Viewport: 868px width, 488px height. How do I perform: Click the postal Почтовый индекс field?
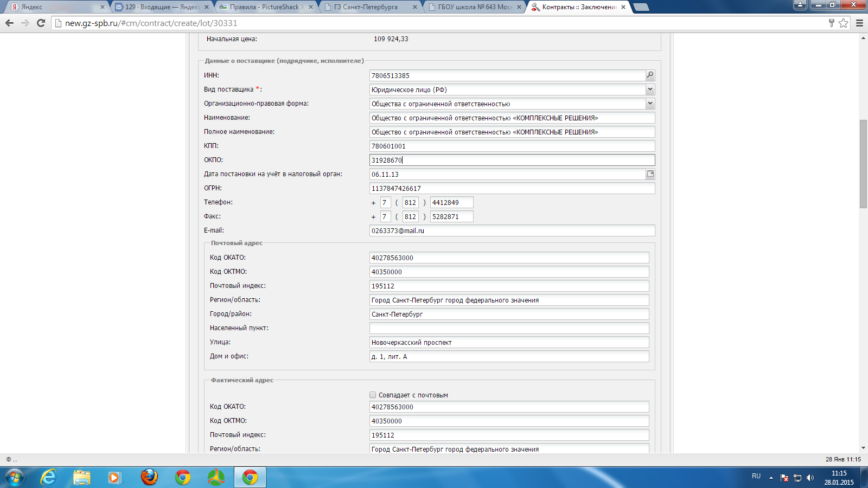pos(509,286)
